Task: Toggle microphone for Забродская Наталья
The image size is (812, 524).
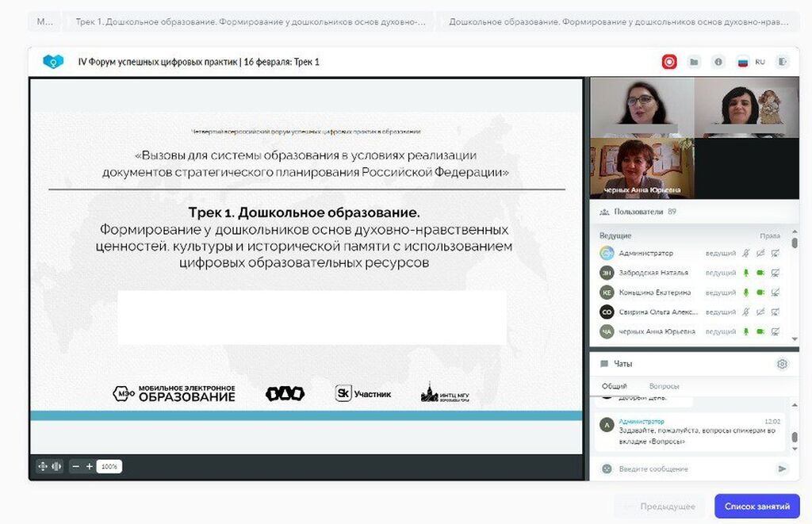Action: pos(745,273)
